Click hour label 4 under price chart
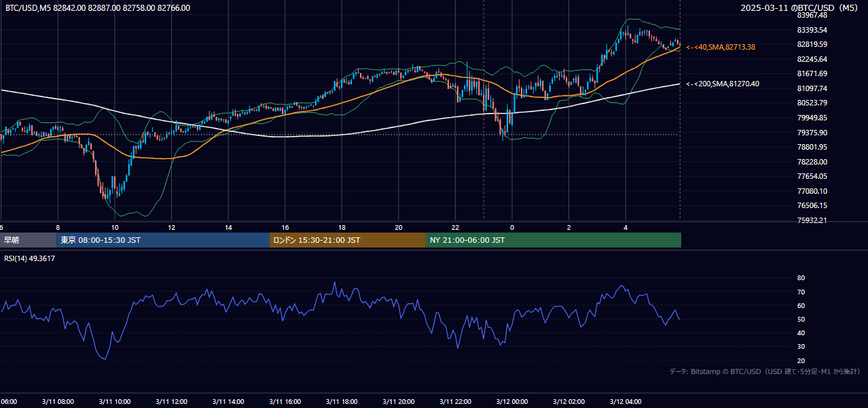This screenshot has width=868, height=408. 626,227
